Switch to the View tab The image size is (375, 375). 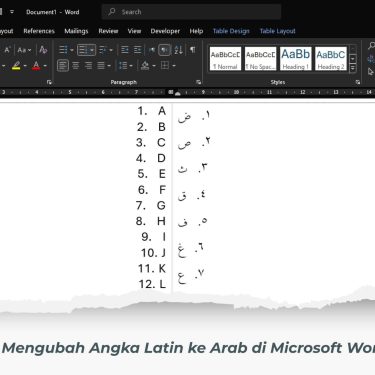pyautogui.click(x=134, y=31)
